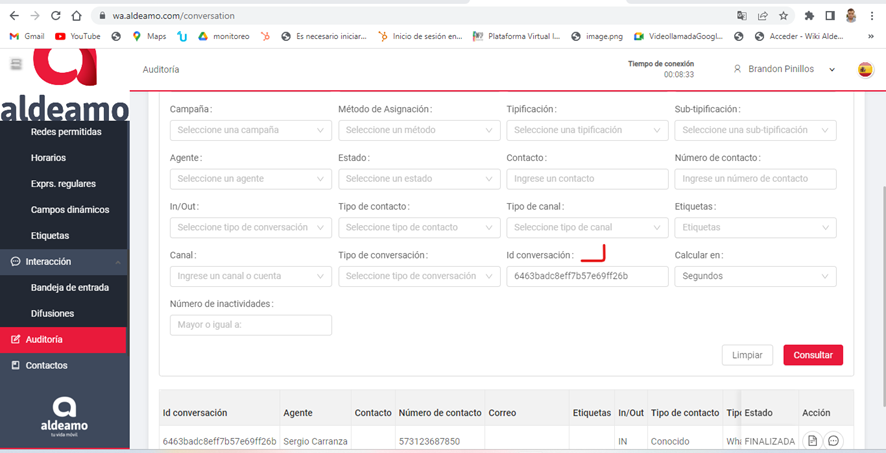
Task: Click the forward navigation arrow
Action: pyautogui.click(x=35, y=16)
